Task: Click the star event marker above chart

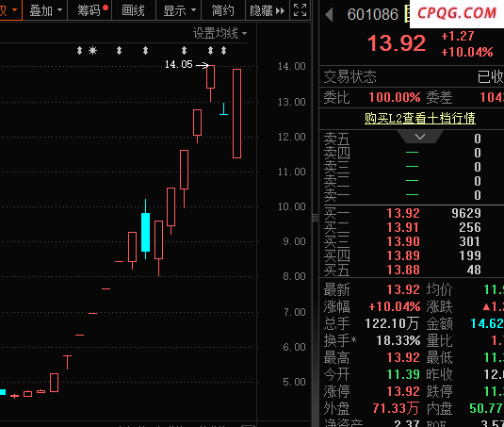Action: coord(92,51)
